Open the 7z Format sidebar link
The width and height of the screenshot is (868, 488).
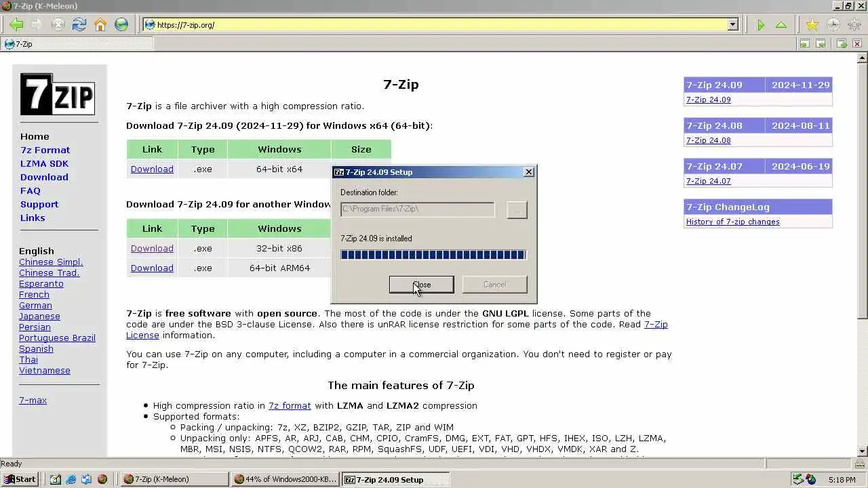pyautogui.click(x=45, y=150)
